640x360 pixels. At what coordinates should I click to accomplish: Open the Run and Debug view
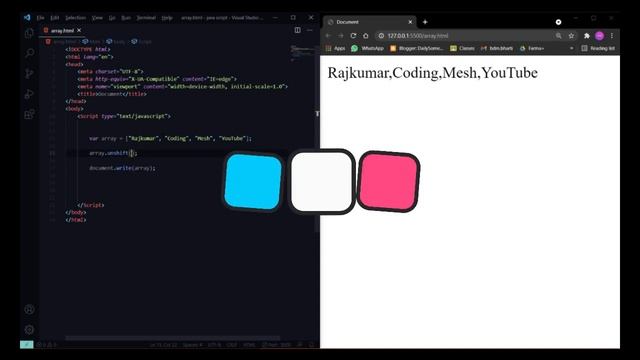(29, 94)
